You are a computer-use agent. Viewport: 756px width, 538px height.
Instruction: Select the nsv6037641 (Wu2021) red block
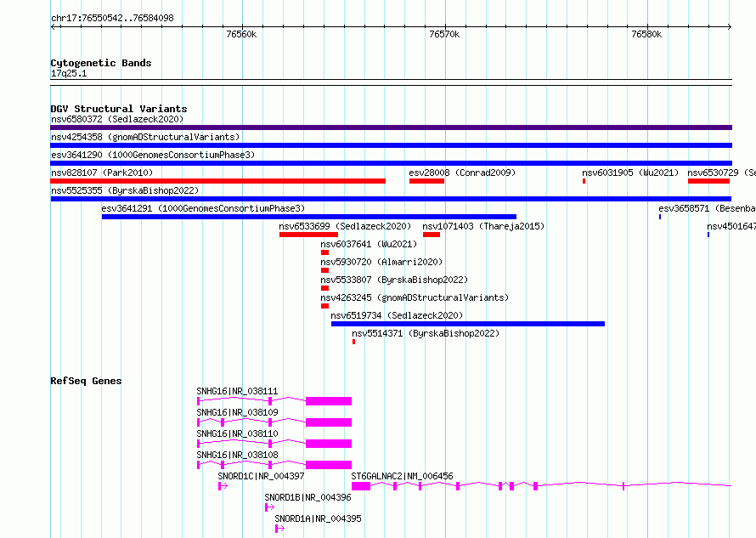(324, 252)
